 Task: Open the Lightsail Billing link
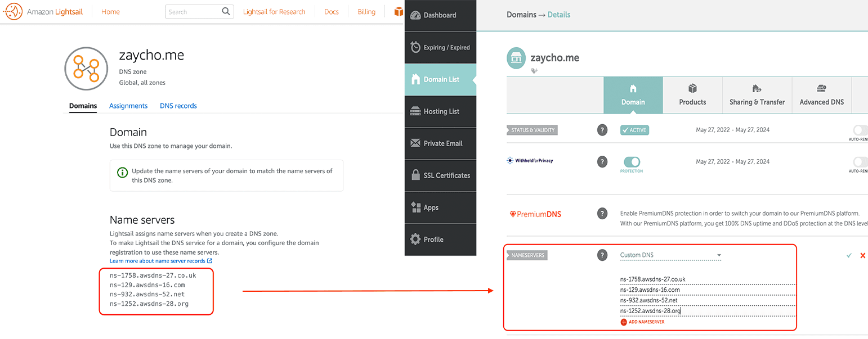coord(366,12)
